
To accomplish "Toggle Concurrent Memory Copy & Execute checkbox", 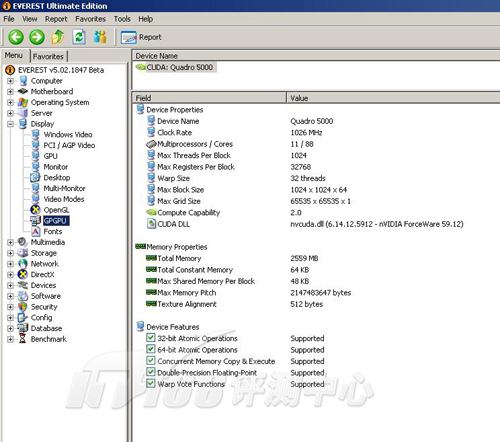I will coord(151,361).
